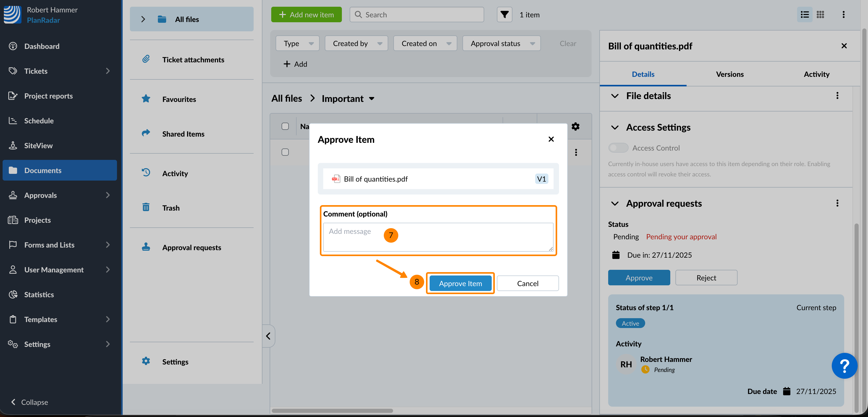Open the Approval status filter dropdown
Viewport: 868px width, 417px height.
pyautogui.click(x=501, y=43)
